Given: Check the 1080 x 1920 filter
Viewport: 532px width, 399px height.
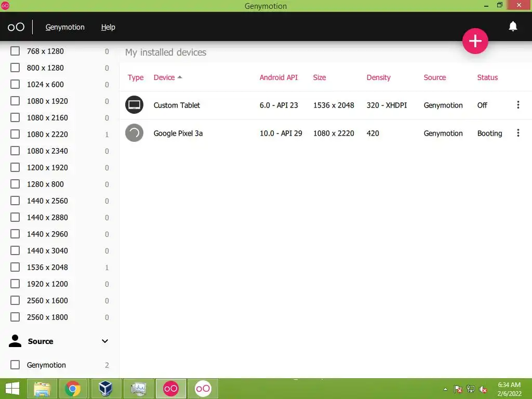Looking at the screenshot, I should [15, 101].
